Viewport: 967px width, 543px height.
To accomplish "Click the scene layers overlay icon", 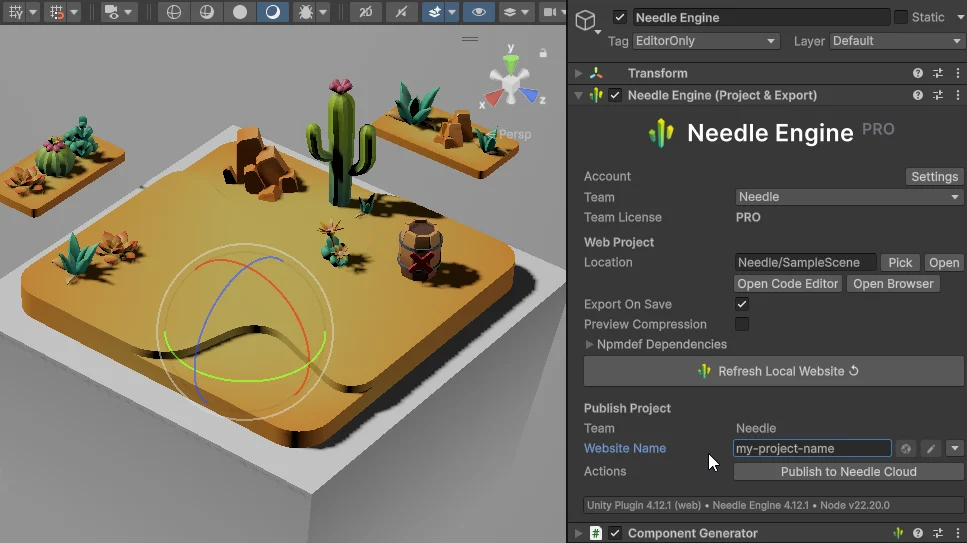I will 509,12.
